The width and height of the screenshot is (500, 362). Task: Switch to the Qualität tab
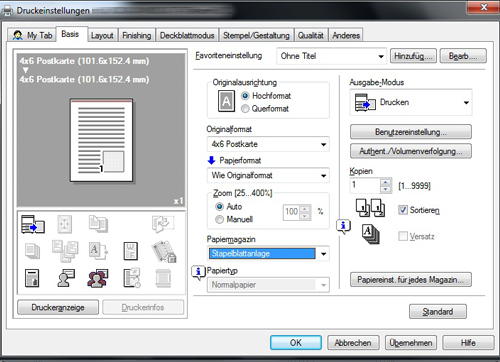pos(311,35)
